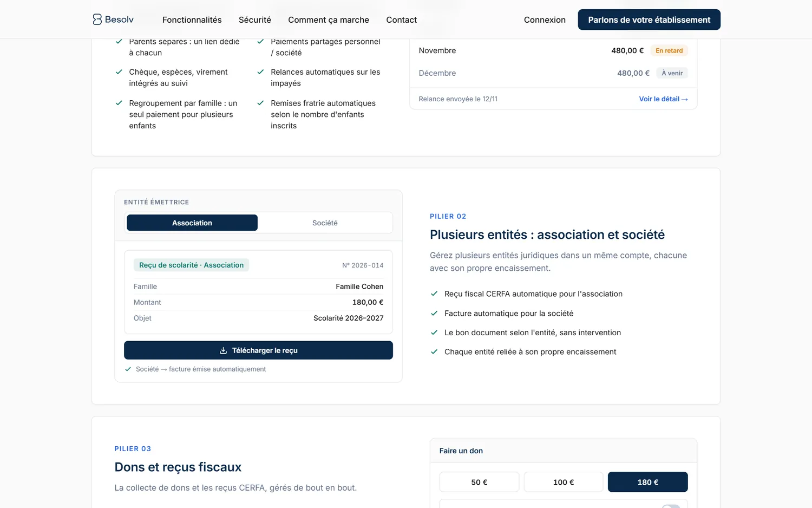
Task: Click checkmark beside Chaque entité reliée
Action: [434, 351]
